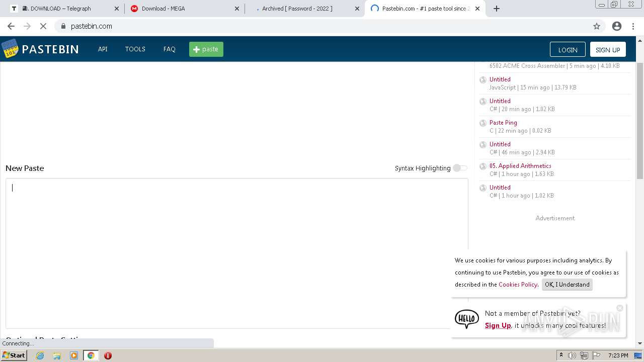Click the show desktop button
Image resolution: width=644 pixels, height=362 pixels.
[x=638, y=355]
